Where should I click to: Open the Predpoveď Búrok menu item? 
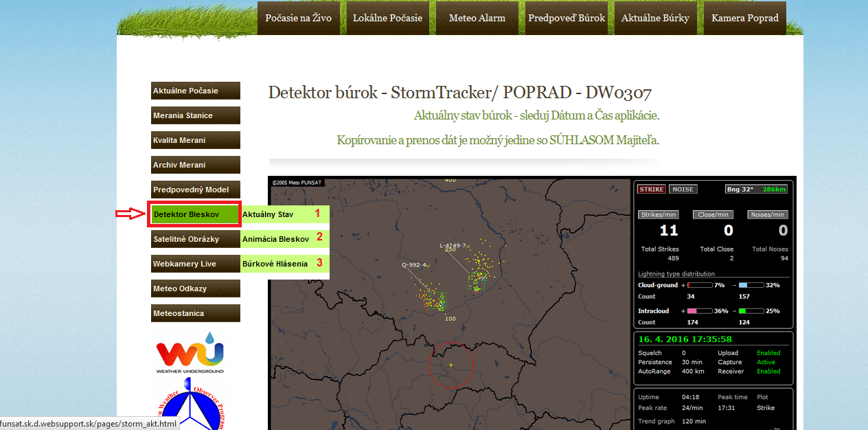[566, 19]
